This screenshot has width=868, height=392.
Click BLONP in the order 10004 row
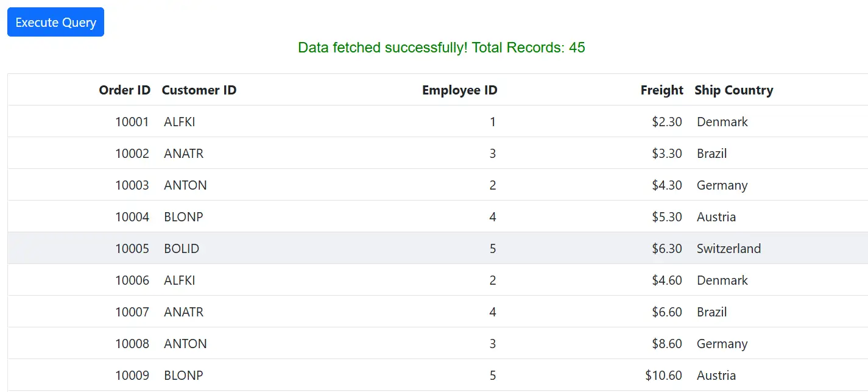point(183,217)
